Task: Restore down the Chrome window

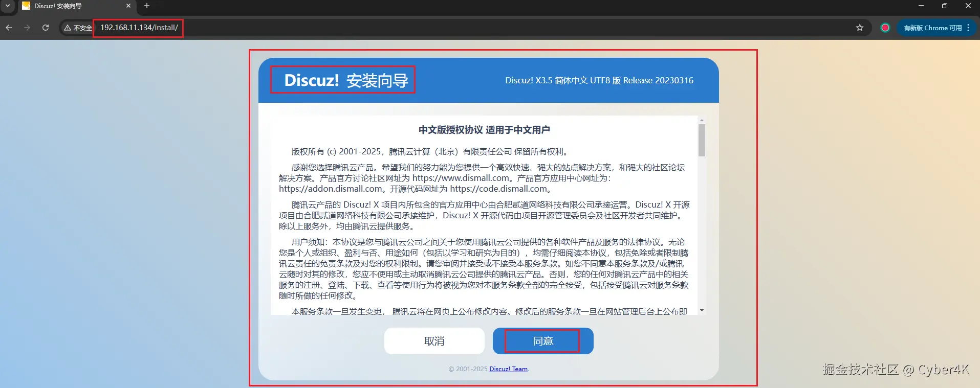Action: coord(945,6)
